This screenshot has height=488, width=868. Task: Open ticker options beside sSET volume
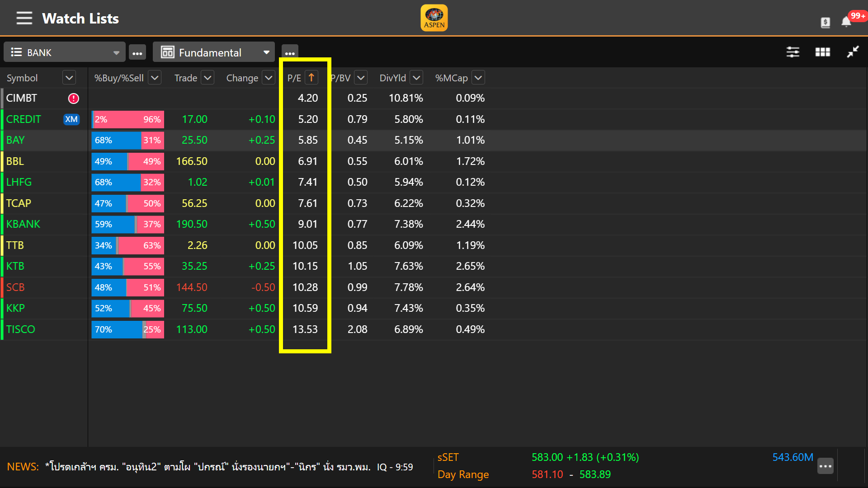click(x=825, y=466)
